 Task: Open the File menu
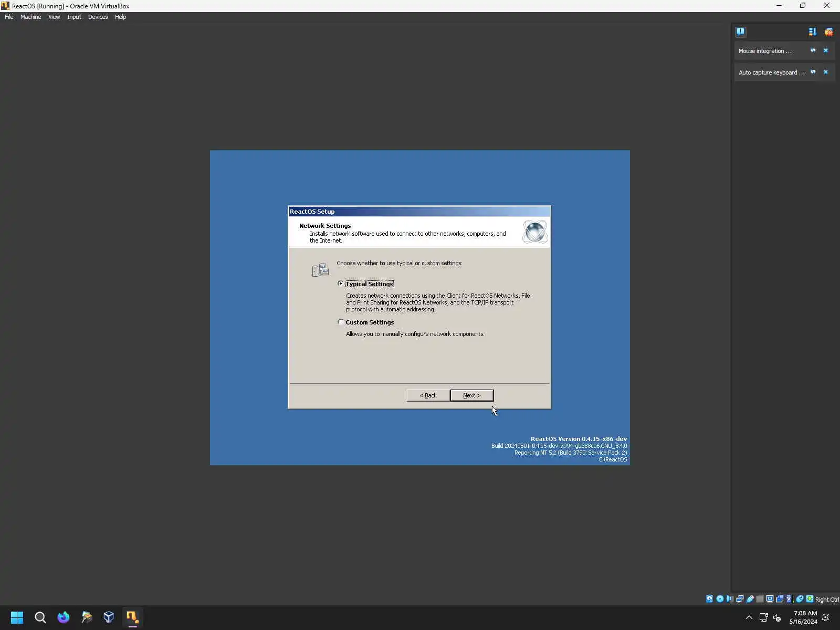(9, 17)
